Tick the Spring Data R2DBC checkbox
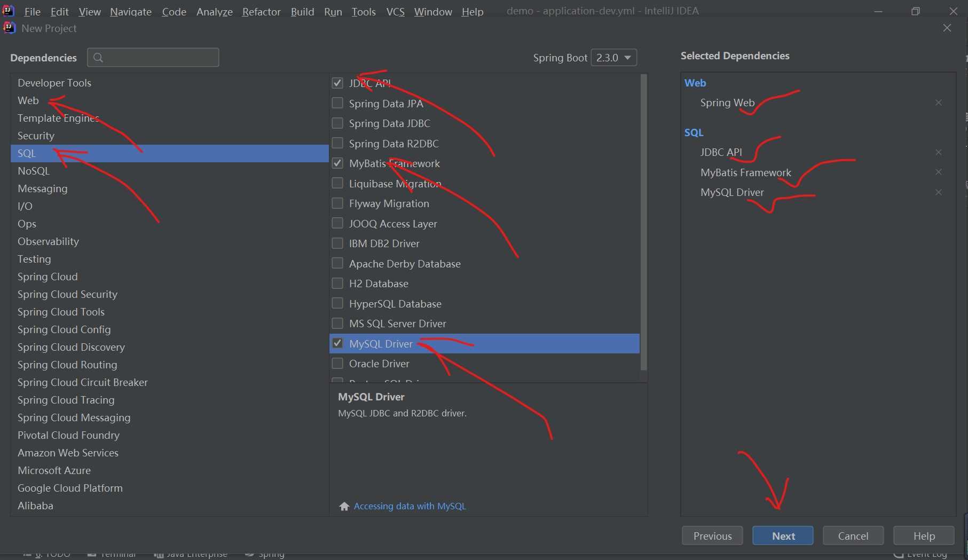 tap(337, 143)
